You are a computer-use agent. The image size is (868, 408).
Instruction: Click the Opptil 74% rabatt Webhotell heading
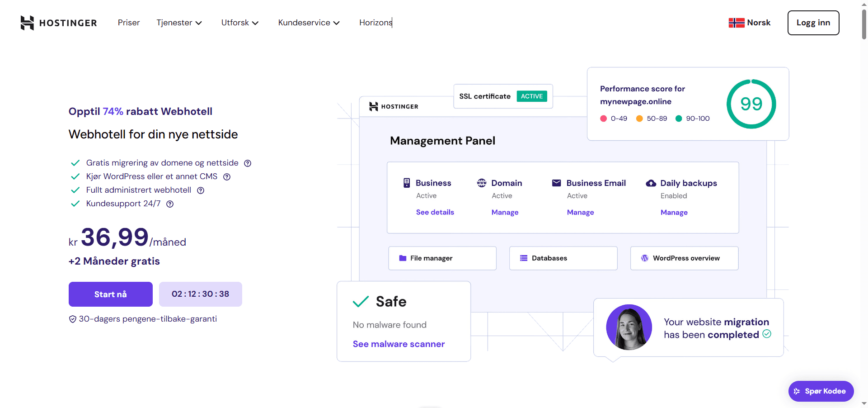coord(141,111)
